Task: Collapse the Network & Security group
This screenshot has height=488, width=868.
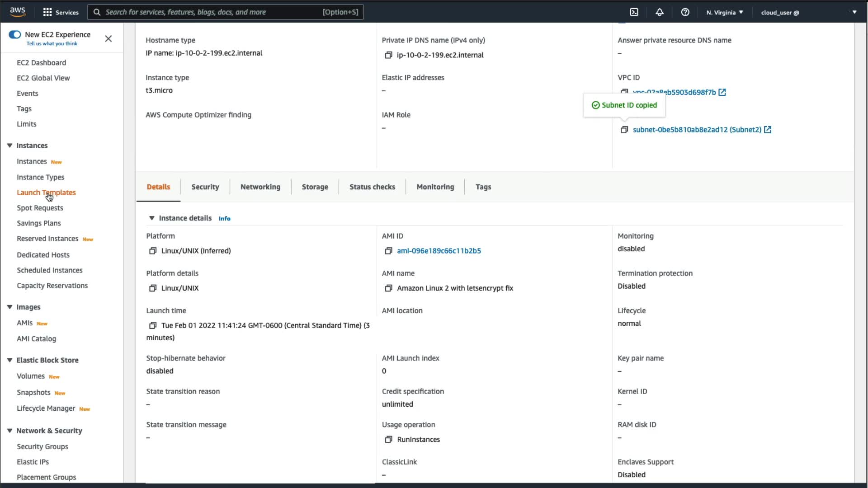Action: coord(9,431)
